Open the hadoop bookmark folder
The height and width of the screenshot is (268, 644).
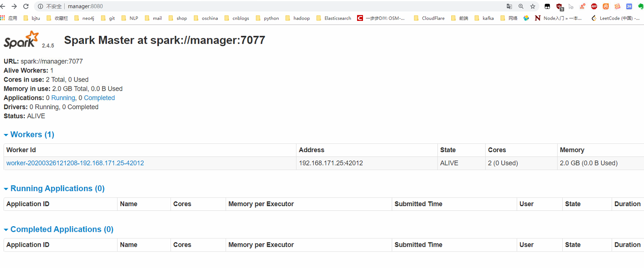(298, 18)
